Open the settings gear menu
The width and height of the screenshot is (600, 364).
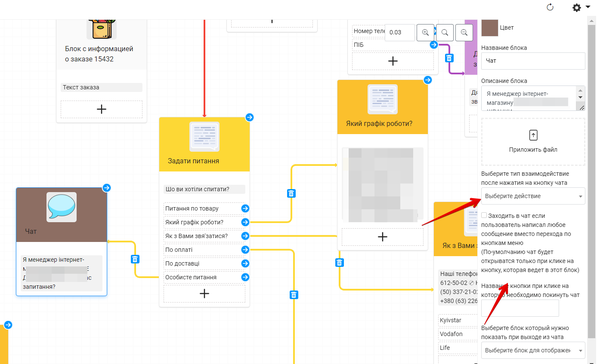click(x=576, y=7)
